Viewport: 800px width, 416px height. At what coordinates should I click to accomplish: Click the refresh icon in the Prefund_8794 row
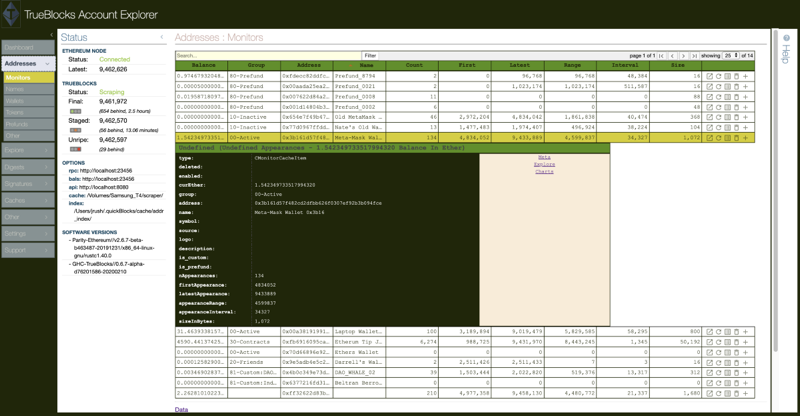point(718,76)
